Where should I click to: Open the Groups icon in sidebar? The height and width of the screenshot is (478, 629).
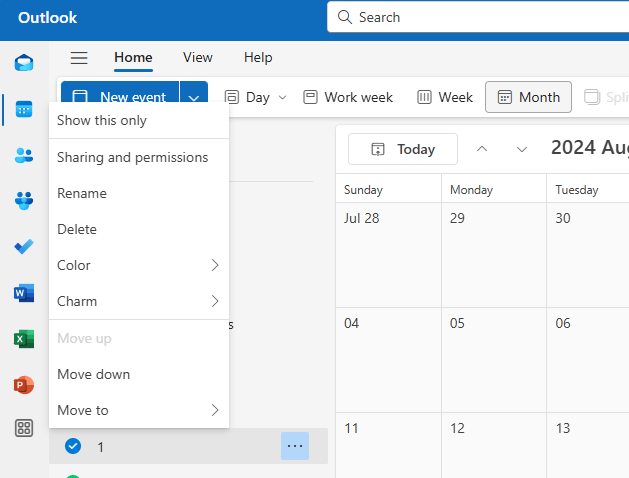(x=24, y=201)
